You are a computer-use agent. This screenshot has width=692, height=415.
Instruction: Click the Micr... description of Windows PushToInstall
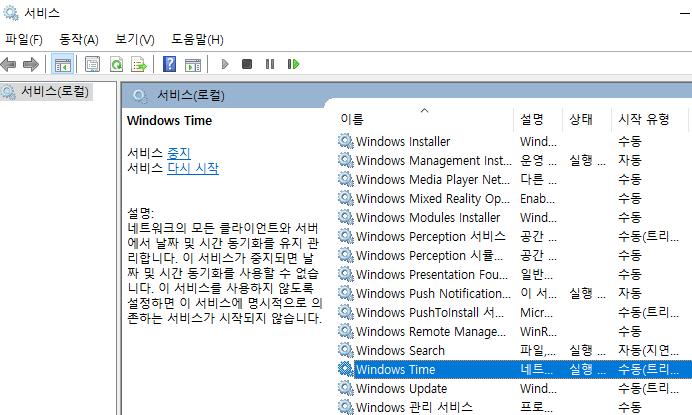click(538, 313)
